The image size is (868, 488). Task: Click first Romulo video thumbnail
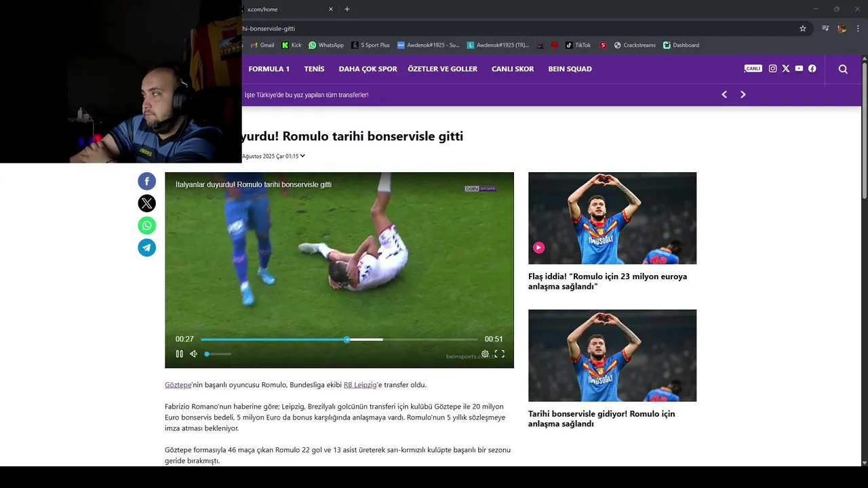pos(612,218)
